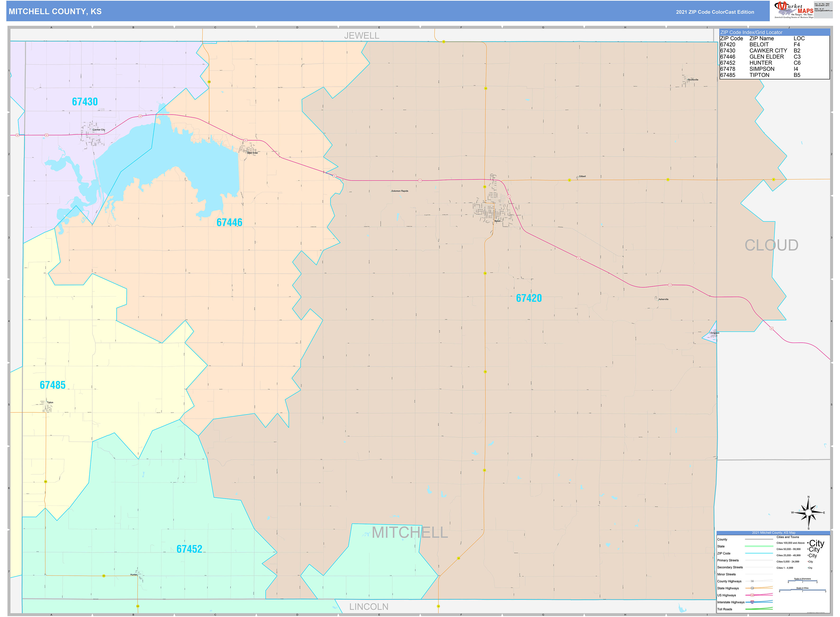The width and height of the screenshot is (840, 617).
Task: Click the County Highways route marker in legend
Action: click(x=752, y=581)
